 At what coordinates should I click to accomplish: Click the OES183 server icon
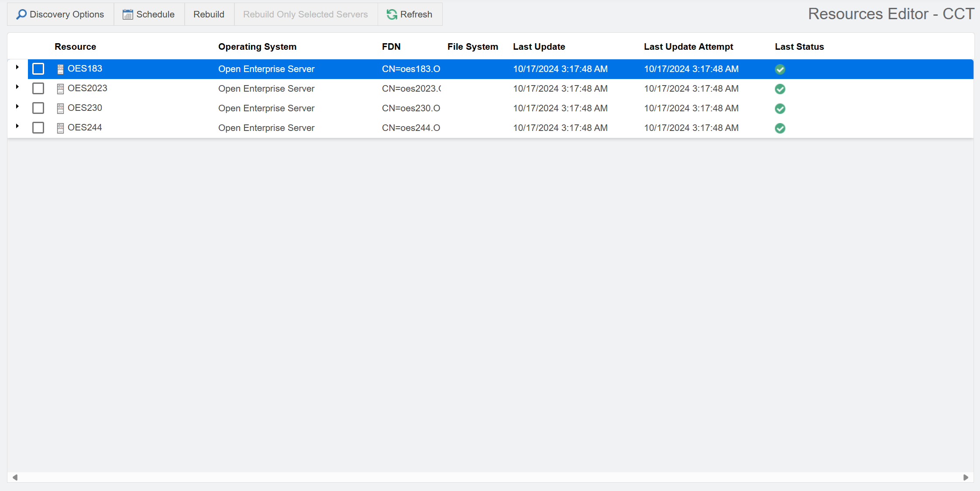pyautogui.click(x=60, y=69)
